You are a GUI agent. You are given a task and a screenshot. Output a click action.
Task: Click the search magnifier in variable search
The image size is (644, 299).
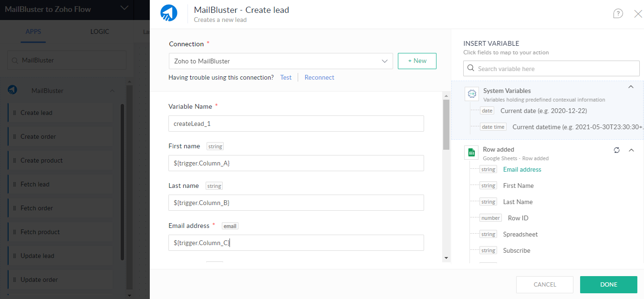tap(471, 69)
